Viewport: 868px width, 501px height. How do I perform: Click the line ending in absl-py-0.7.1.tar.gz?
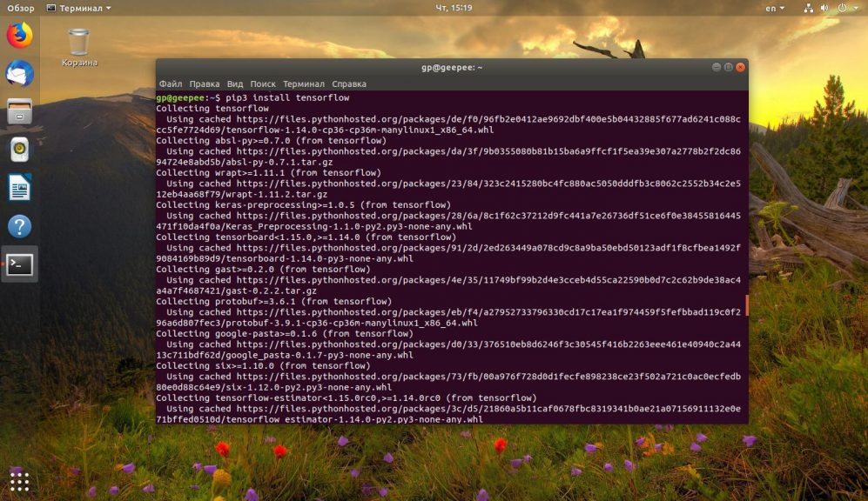[x=245, y=162]
